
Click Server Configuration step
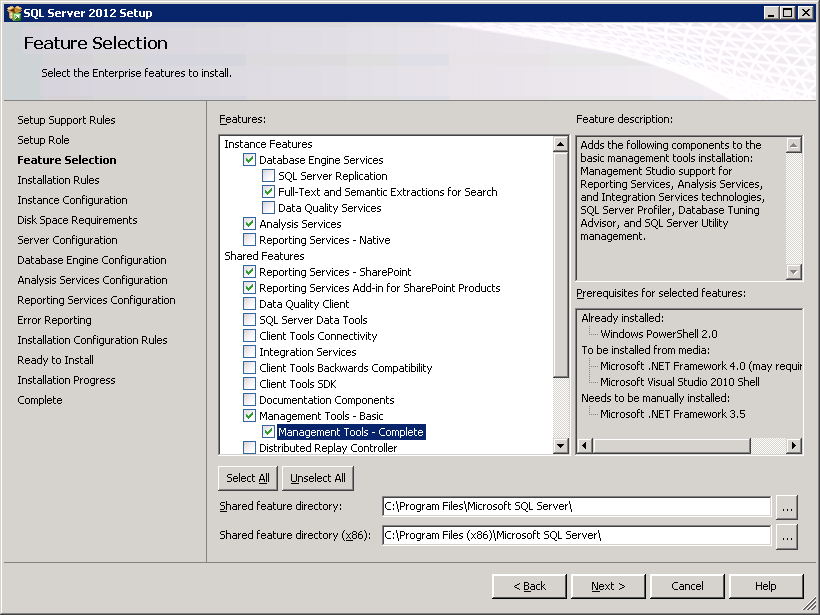[67, 240]
